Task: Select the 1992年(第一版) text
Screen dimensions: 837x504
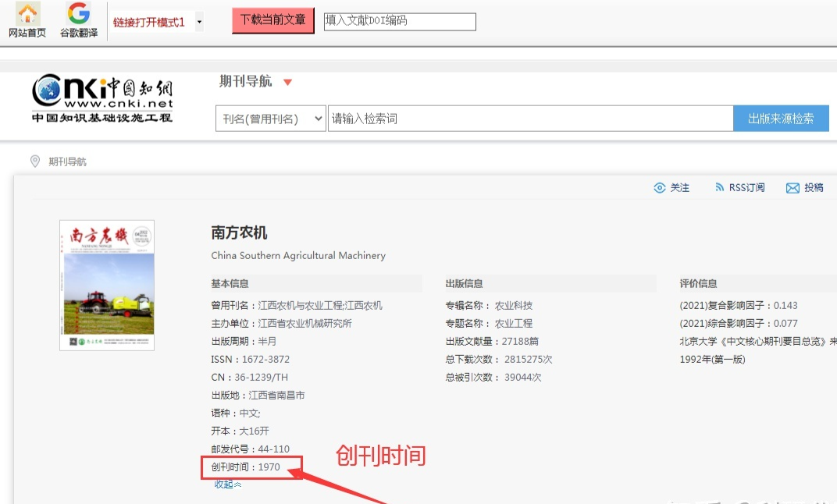Action: click(x=712, y=360)
